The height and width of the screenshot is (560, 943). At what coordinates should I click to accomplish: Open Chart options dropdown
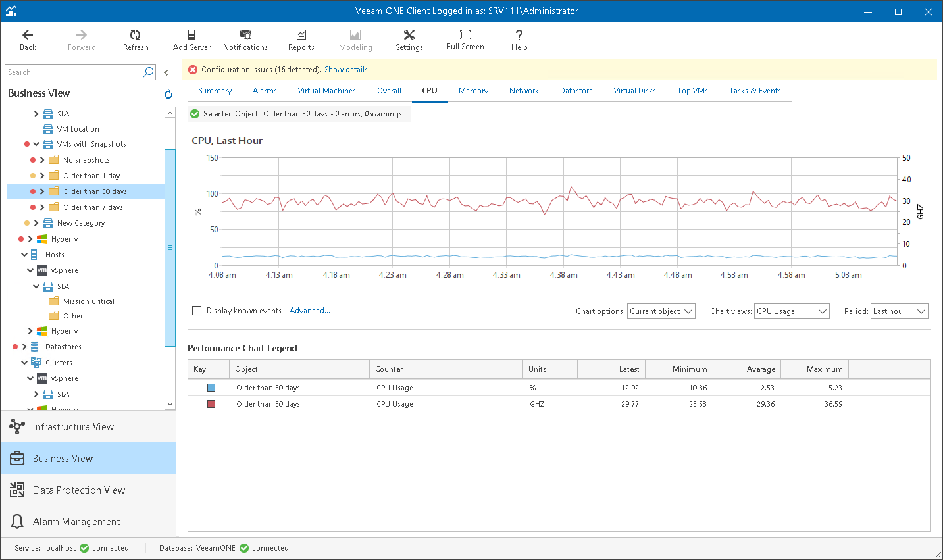pos(661,311)
